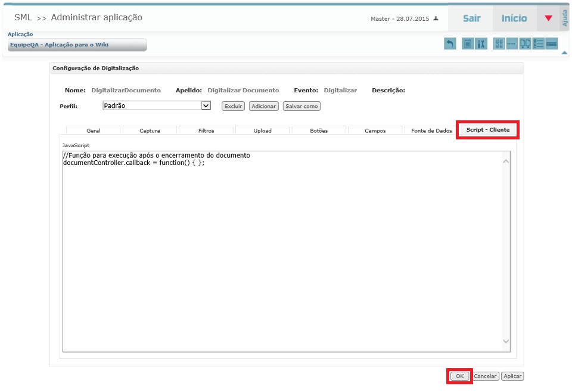572x392 pixels.
Task: Open the Fonte de Dados tab
Action: click(x=431, y=130)
